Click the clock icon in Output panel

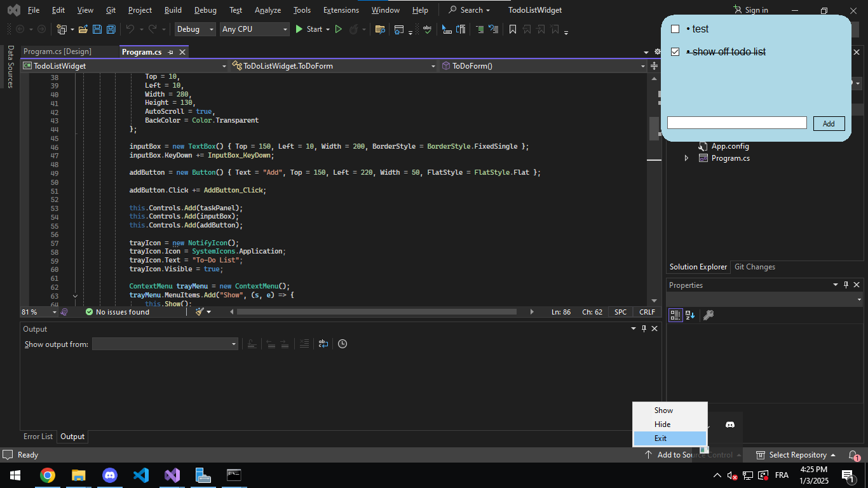click(342, 344)
